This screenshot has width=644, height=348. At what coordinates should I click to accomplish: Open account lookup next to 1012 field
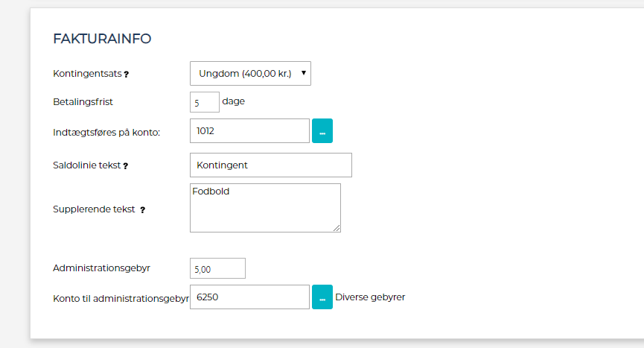[322, 130]
